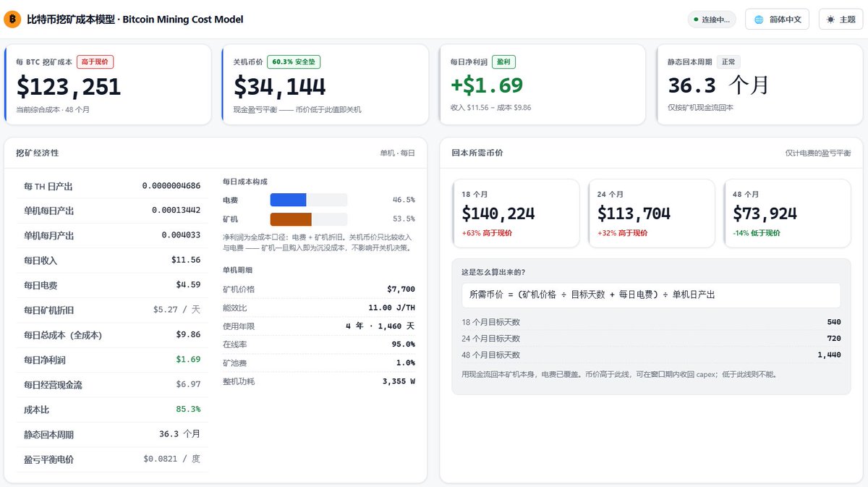Click the 每日矿机折旧 $5.27 / 天 value
The image size is (868, 487).
click(x=176, y=310)
